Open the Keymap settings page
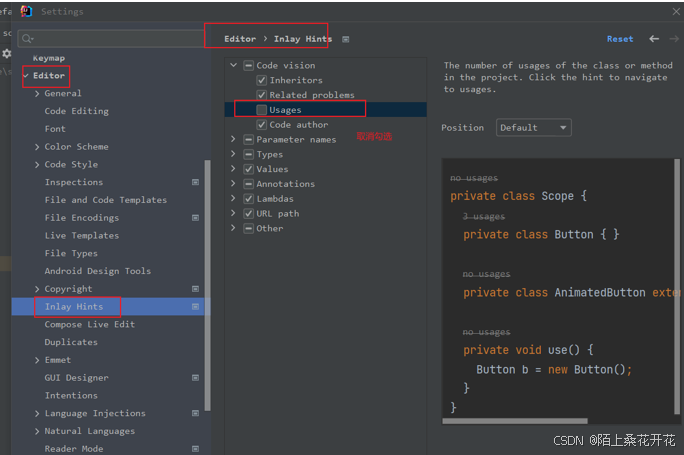The width and height of the screenshot is (684, 455). 49,58
